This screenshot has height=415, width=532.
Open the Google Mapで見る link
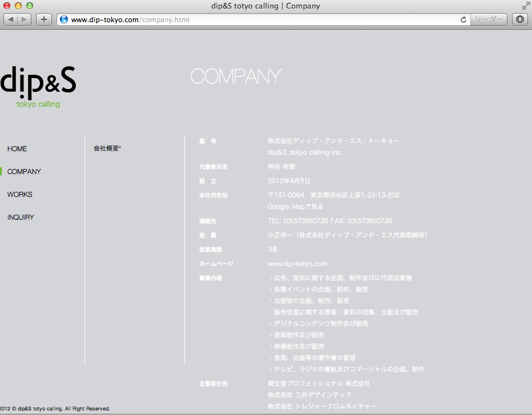(x=295, y=207)
